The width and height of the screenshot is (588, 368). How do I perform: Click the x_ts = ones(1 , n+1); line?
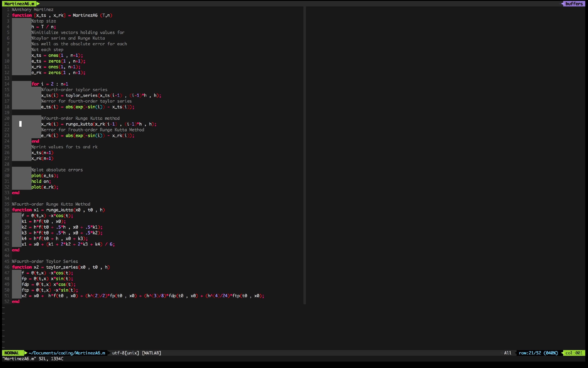57,55
